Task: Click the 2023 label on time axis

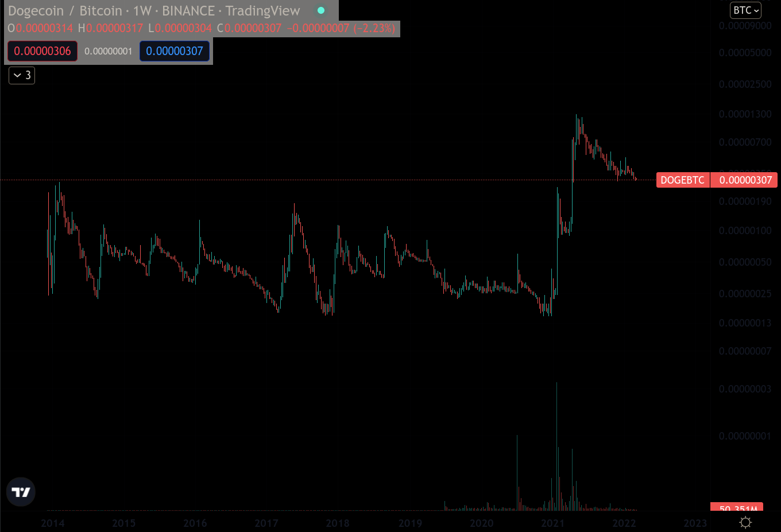Action: tap(695, 523)
